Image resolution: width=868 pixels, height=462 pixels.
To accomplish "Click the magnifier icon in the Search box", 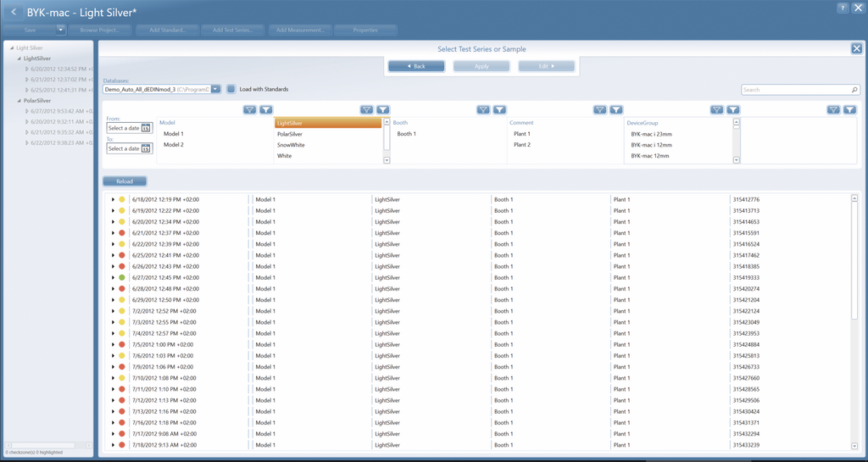I will coord(854,90).
